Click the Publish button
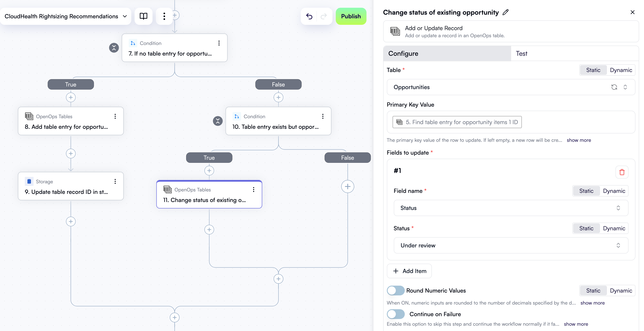Viewport: 644px width, 331px height. coord(351,16)
